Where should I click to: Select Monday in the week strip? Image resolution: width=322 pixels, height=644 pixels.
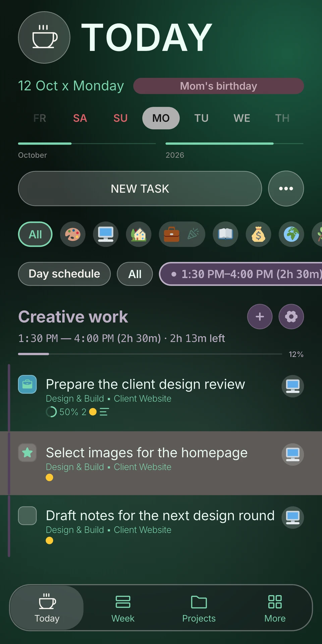click(x=161, y=118)
